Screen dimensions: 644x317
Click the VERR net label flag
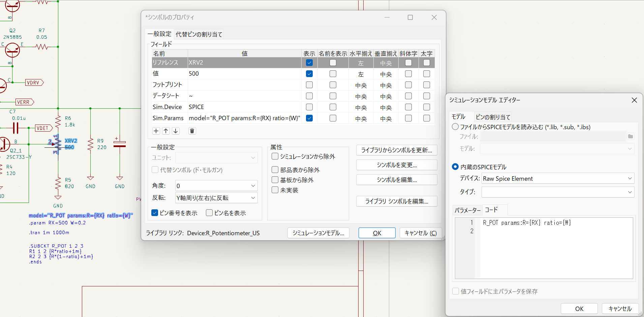(25, 102)
